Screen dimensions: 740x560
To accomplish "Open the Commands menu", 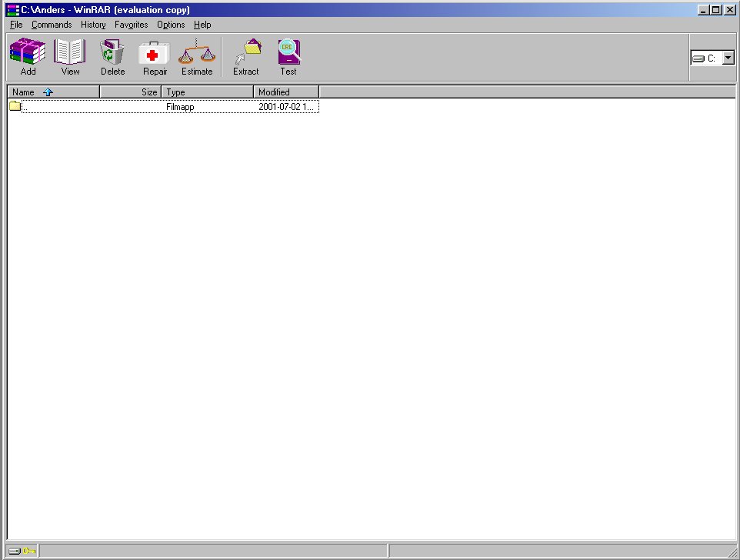I will [x=52, y=25].
